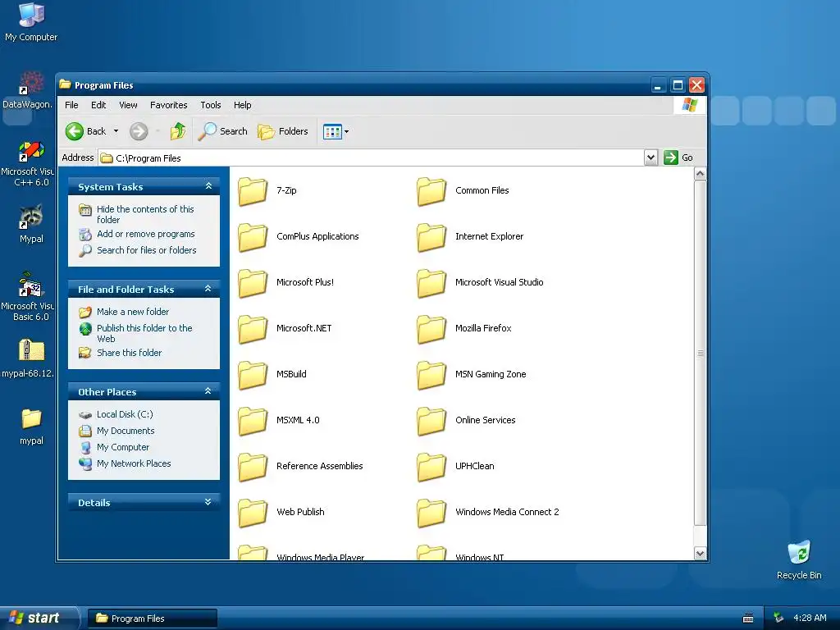Select the Mozilla Firefox folder icon

coord(431,329)
